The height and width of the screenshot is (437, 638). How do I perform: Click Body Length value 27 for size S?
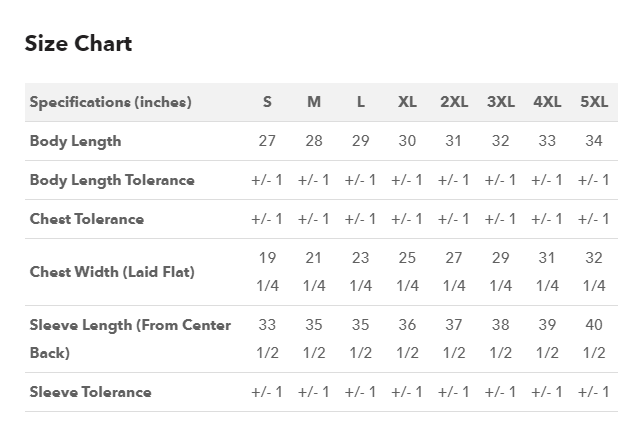[267, 141]
